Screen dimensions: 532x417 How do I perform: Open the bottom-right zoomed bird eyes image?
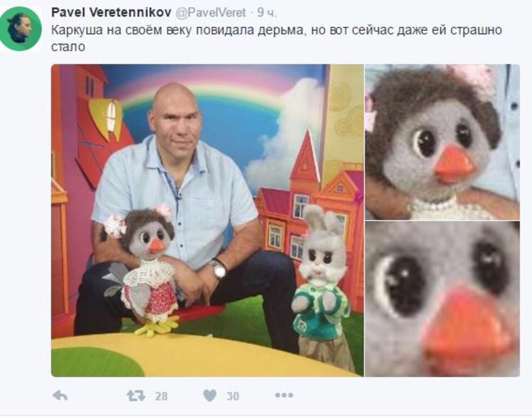point(442,299)
